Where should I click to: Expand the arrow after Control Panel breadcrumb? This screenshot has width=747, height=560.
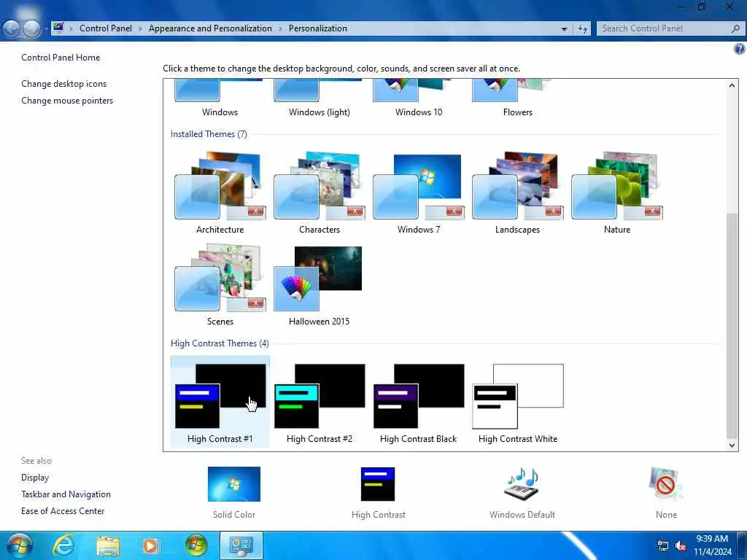pos(140,29)
